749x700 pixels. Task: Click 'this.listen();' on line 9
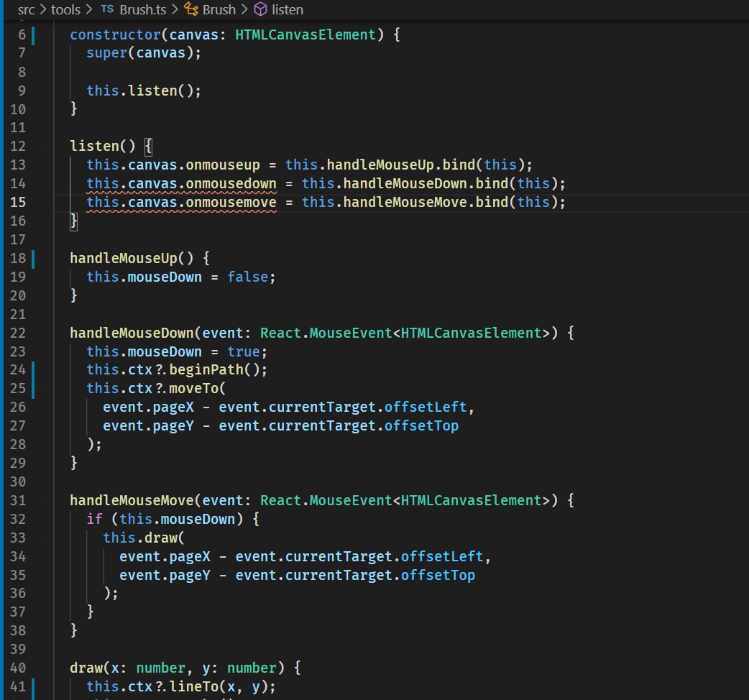pos(144,91)
